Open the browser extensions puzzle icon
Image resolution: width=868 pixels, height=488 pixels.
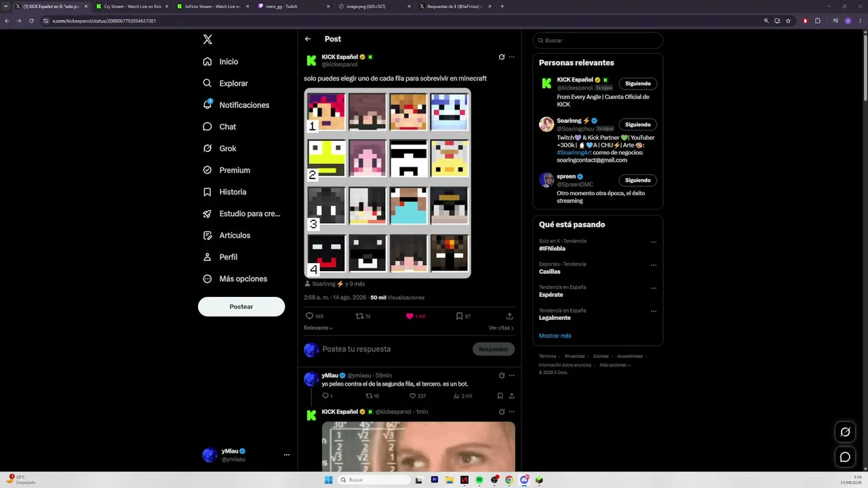pyautogui.click(x=818, y=21)
